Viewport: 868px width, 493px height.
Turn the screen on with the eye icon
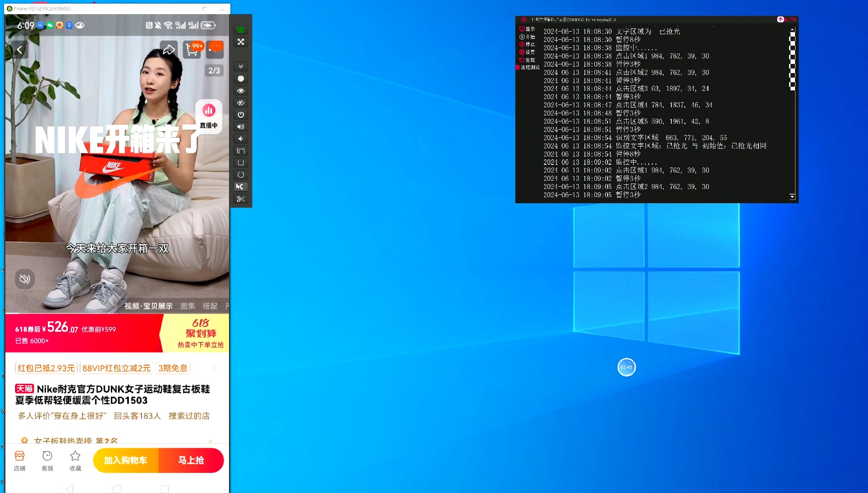click(240, 91)
